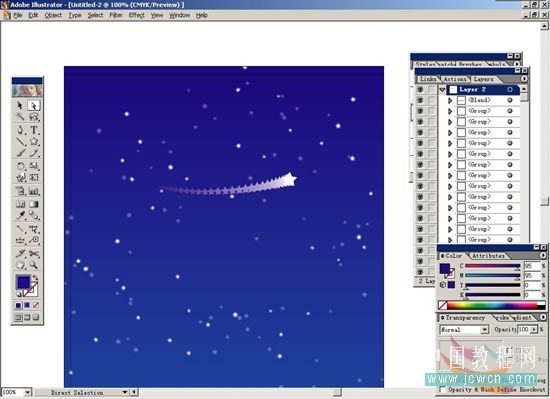550x399 pixels.
Task: Select the Zoom magnifier tool
Action: click(x=34, y=265)
